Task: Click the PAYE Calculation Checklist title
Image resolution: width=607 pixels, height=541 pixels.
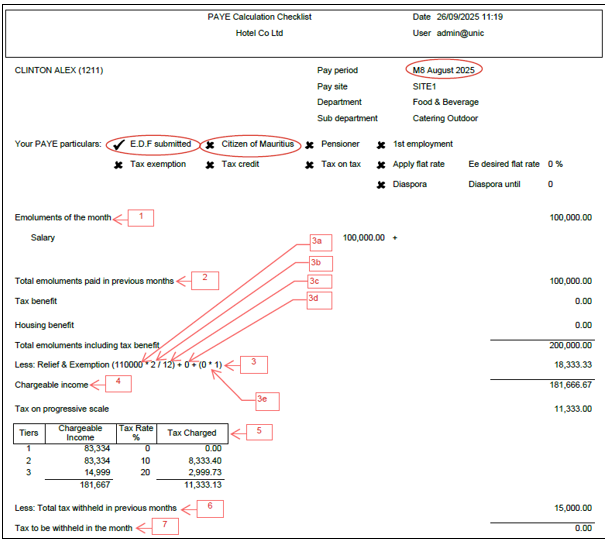Action: pos(245,17)
